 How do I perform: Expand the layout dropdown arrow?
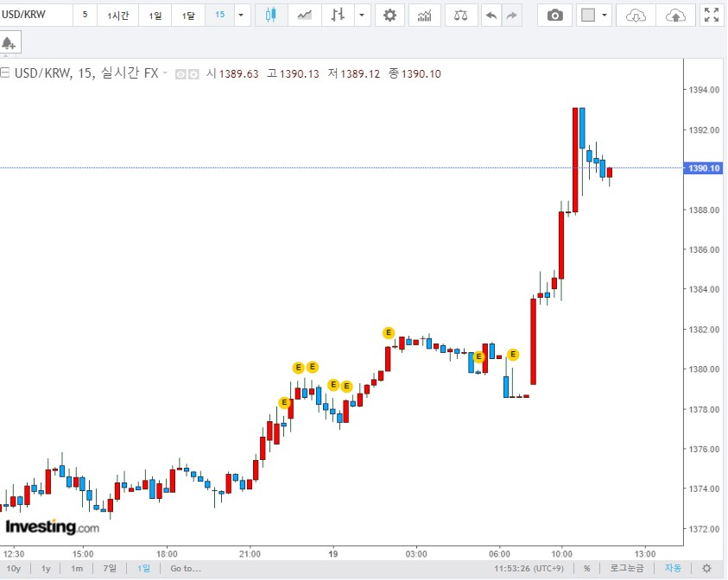[605, 16]
